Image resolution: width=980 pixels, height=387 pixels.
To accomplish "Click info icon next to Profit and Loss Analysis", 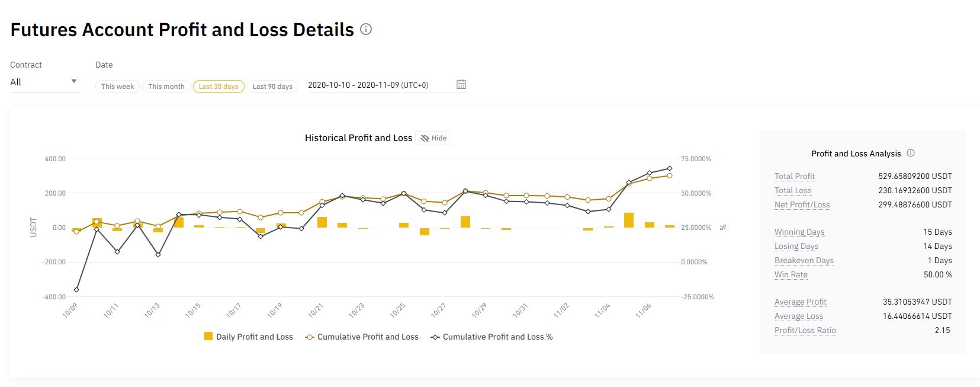I will 911,153.
